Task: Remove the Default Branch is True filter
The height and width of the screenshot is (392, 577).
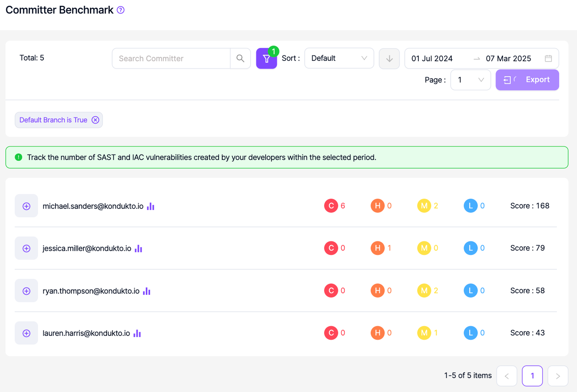Action: [96, 120]
